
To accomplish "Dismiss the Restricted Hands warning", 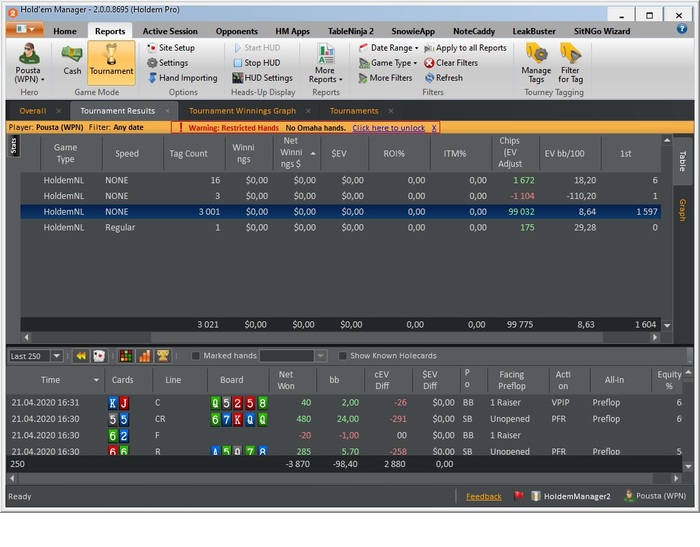I will coord(434,128).
